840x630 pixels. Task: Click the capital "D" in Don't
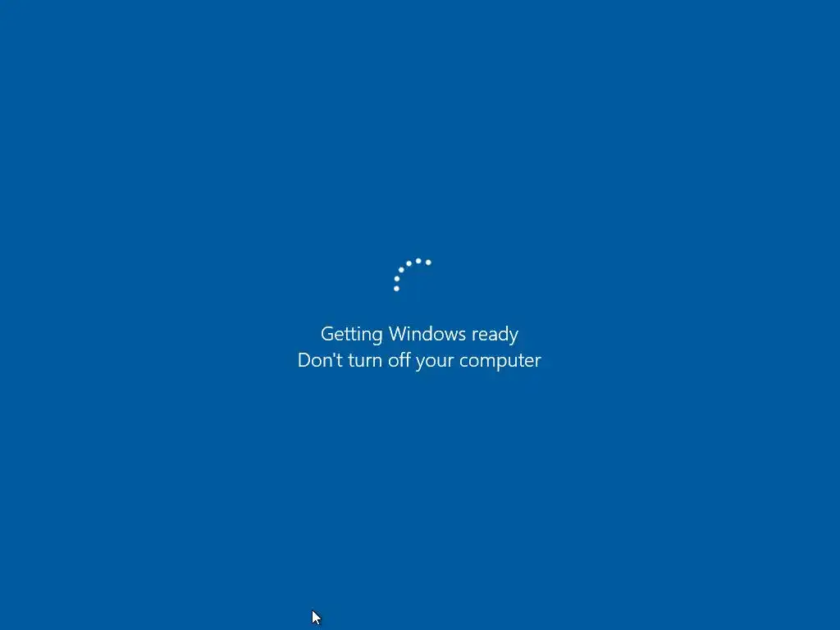point(304,360)
